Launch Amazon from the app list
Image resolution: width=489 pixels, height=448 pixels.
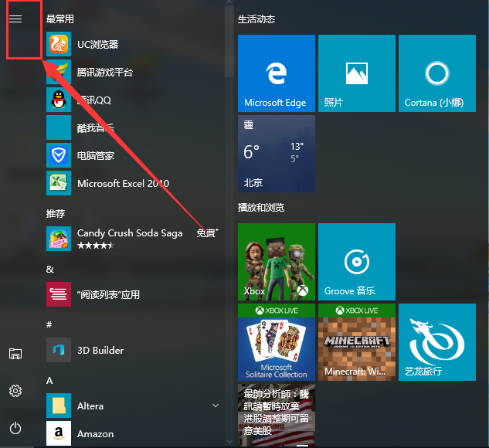tap(133, 433)
